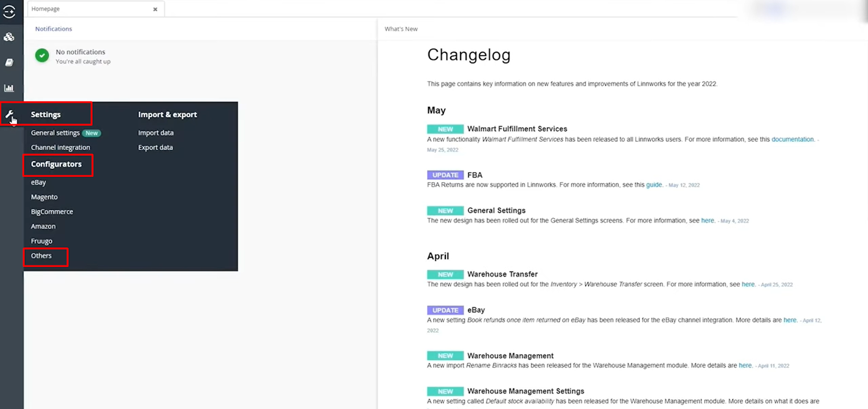Click the NEW badge for Warehouse Transfer

pos(445,274)
